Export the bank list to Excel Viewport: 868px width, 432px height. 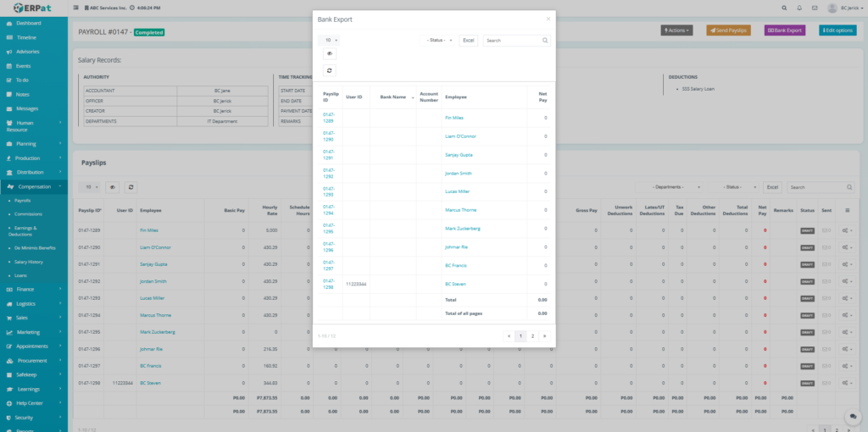pyautogui.click(x=469, y=40)
